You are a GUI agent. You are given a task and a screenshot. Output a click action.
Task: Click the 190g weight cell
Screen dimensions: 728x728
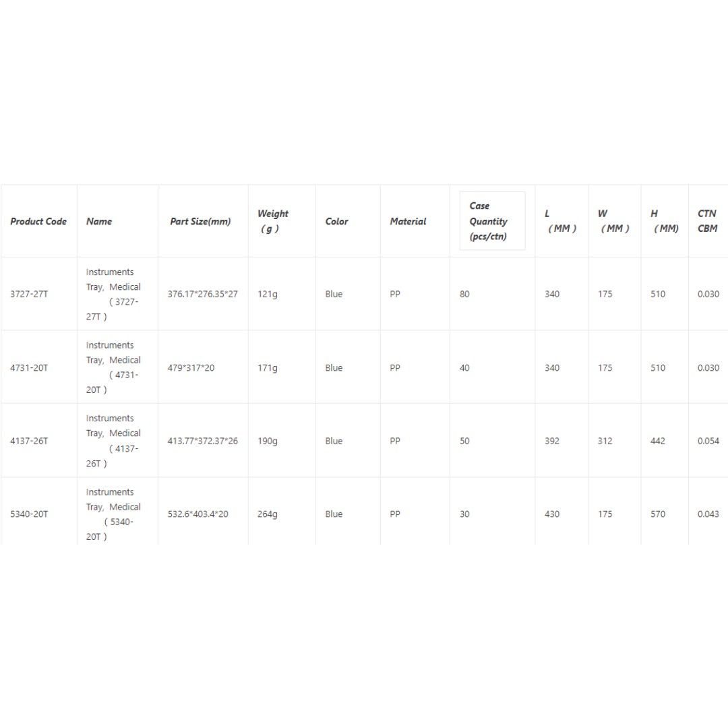267,441
